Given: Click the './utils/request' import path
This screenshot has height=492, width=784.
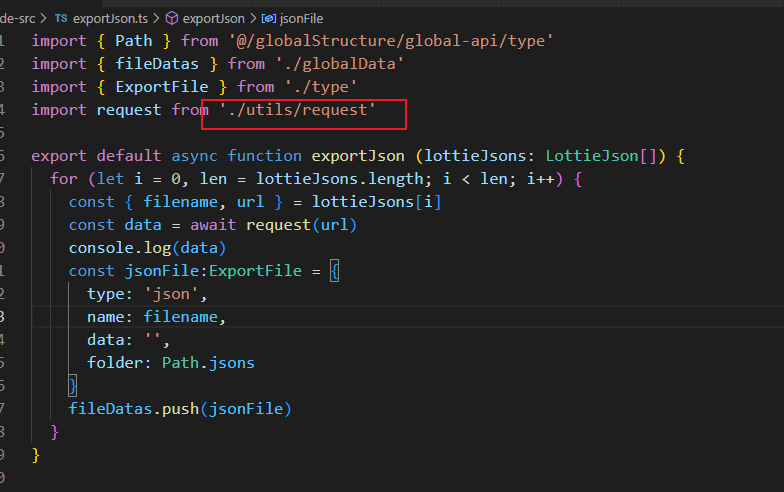Looking at the screenshot, I should click(298, 110).
